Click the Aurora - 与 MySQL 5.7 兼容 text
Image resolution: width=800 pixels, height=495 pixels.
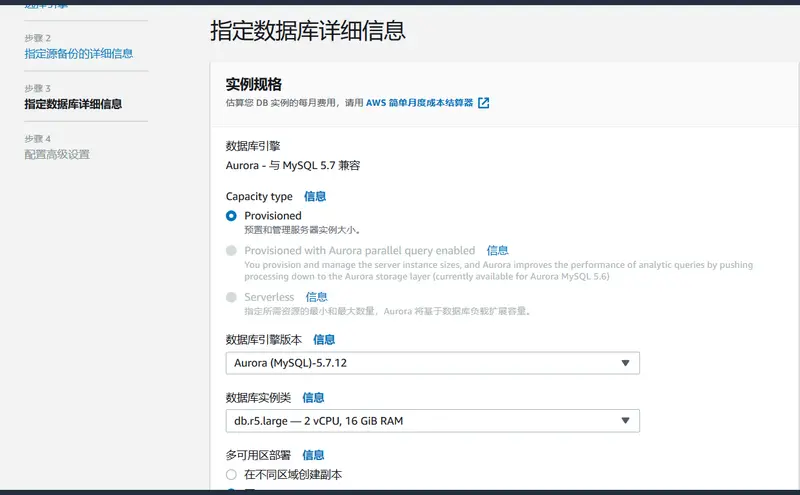293,165
